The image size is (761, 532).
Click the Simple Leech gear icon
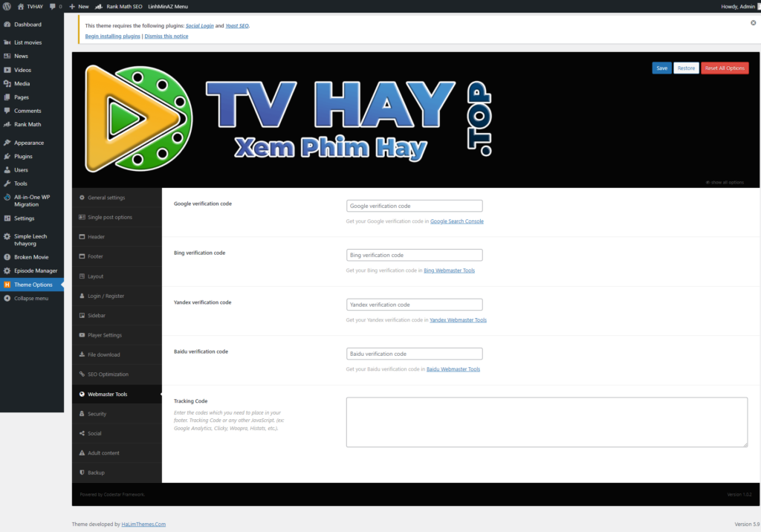[7, 236]
